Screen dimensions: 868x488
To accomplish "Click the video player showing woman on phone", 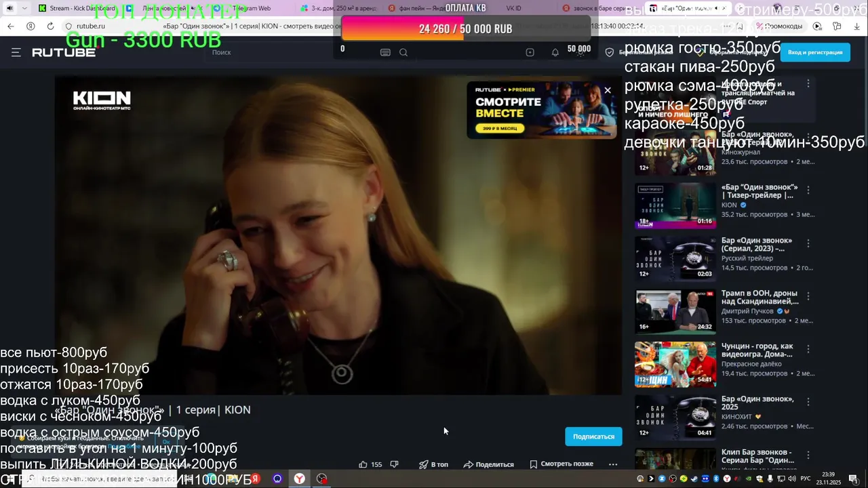I will pos(338,235).
